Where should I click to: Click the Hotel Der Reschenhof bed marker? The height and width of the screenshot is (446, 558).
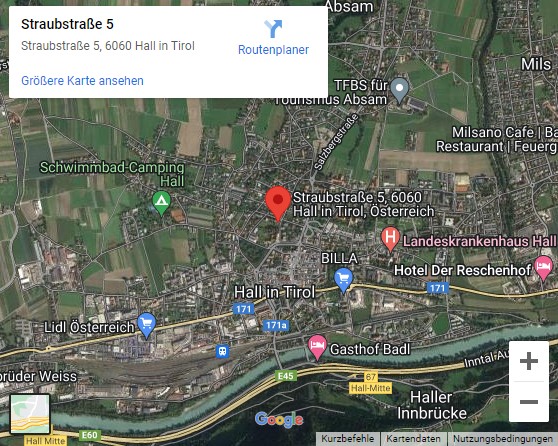543,268
